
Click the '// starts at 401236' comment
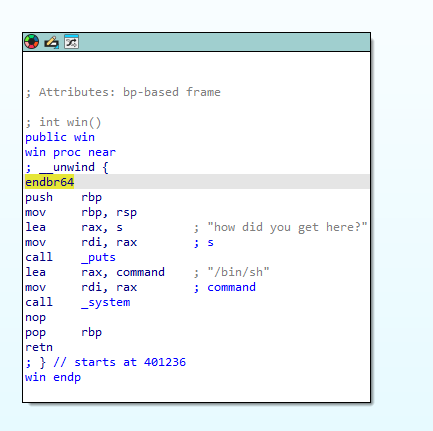pos(120,362)
